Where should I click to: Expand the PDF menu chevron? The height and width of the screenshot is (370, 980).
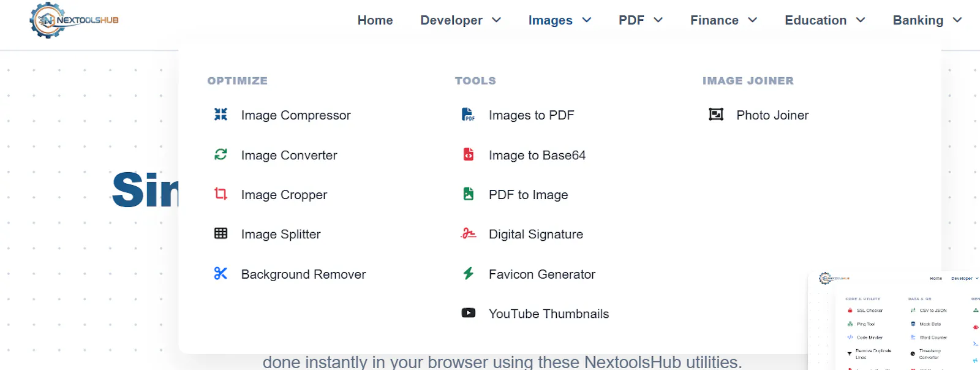click(658, 20)
